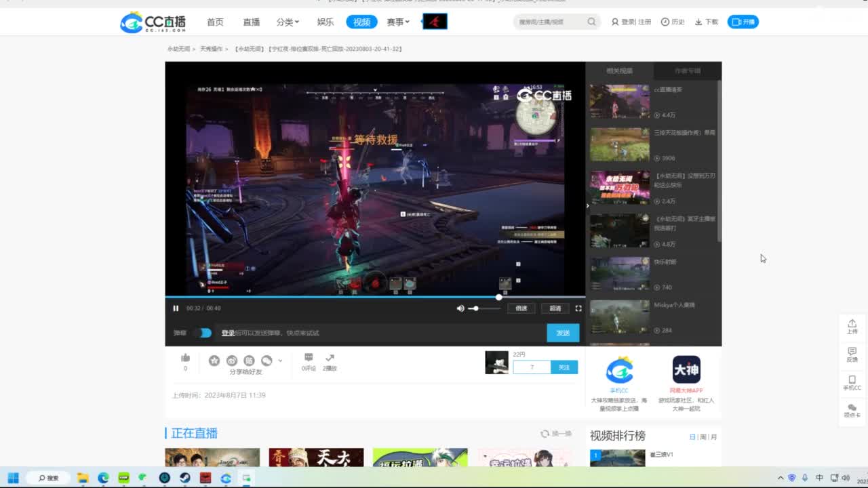Open the comments icon (0评论)
This screenshot has height=488, width=868.
pos(309,361)
